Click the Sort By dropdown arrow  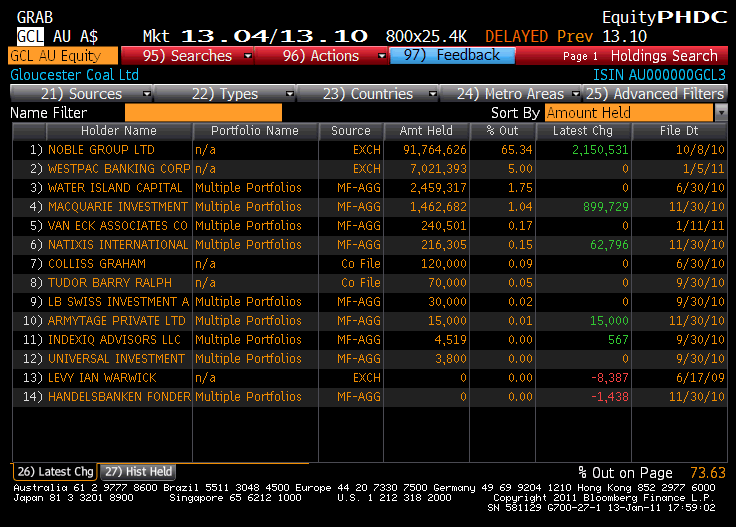click(x=721, y=113)
